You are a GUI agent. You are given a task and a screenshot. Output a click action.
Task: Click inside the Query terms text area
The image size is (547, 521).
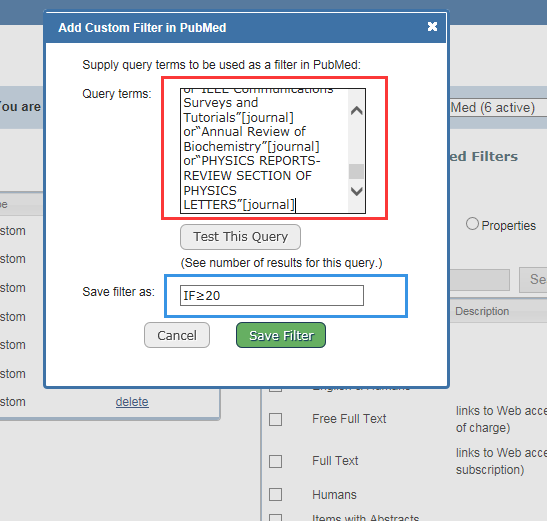point(264,151)
